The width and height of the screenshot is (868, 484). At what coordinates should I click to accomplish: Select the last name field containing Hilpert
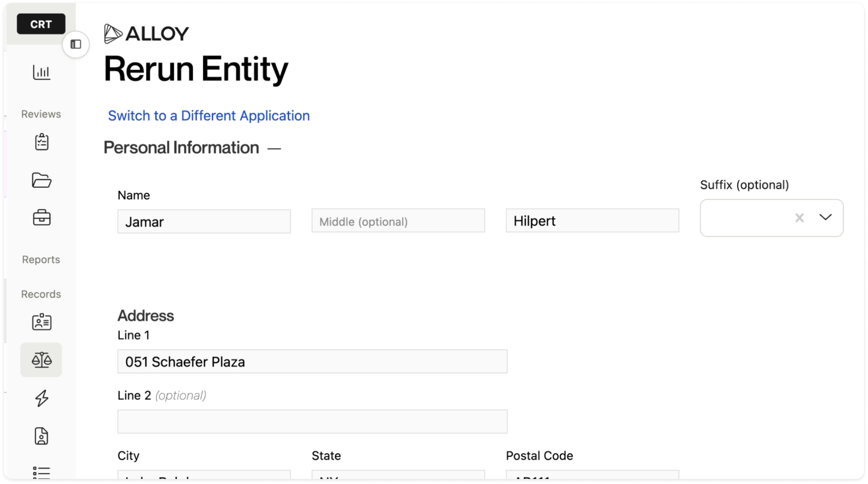592,221
